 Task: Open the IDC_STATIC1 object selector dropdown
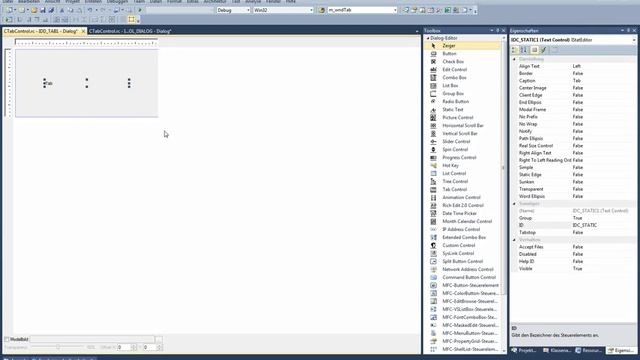pos(634,40)
